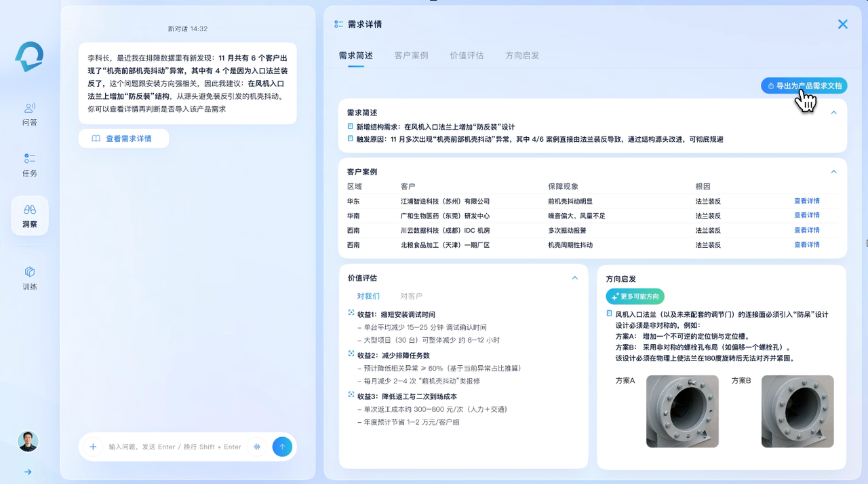The image size is (868, 484).
Task: Expand sidebar with bottom arrow icon
Action: click(x=28, y=472)
